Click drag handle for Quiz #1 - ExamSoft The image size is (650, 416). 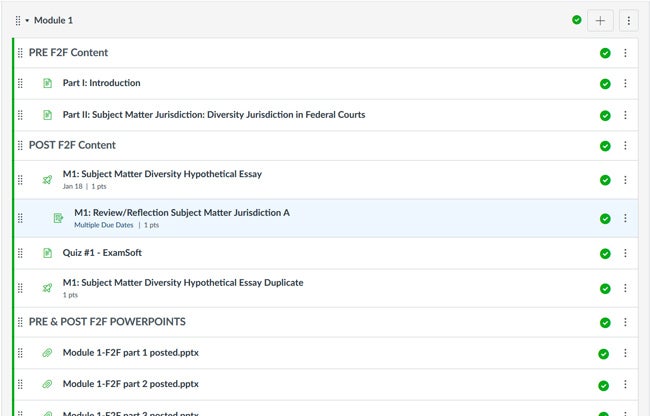point(20,253)
